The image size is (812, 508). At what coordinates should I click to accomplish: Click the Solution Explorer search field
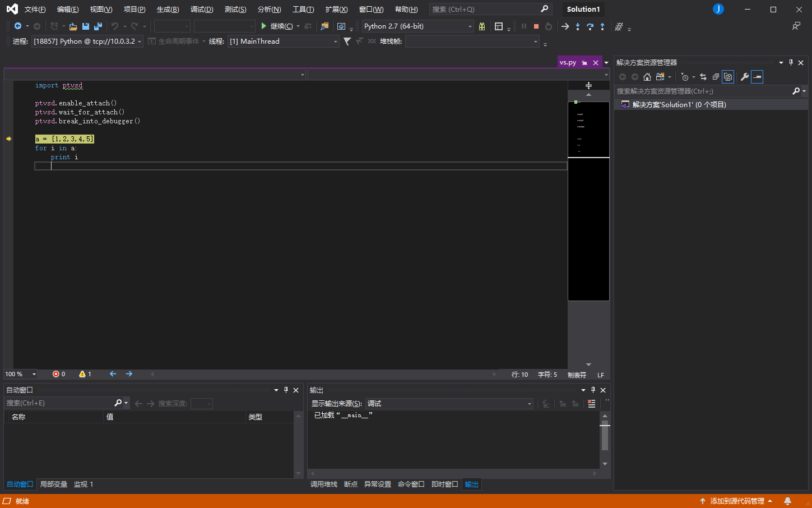(x=703, y=91)
